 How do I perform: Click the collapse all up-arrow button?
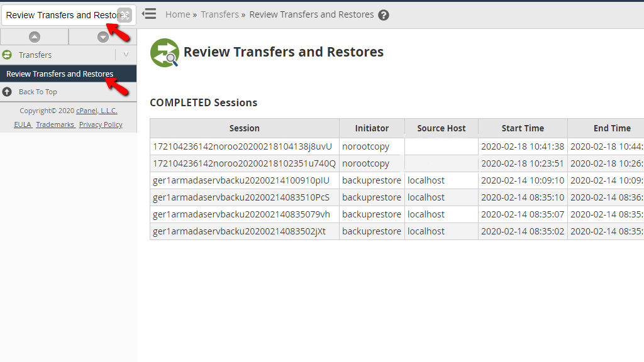tap(35, 37)
